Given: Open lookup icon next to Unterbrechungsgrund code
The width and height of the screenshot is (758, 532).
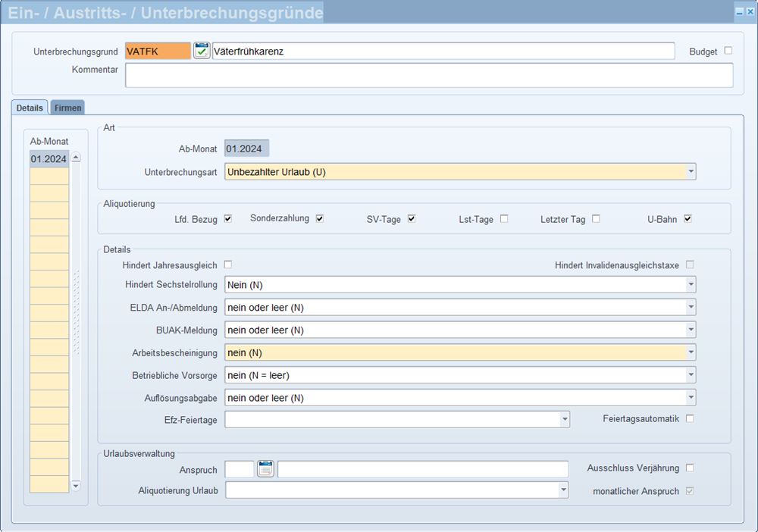Looking at the screenshot, I should click(202, 51).
